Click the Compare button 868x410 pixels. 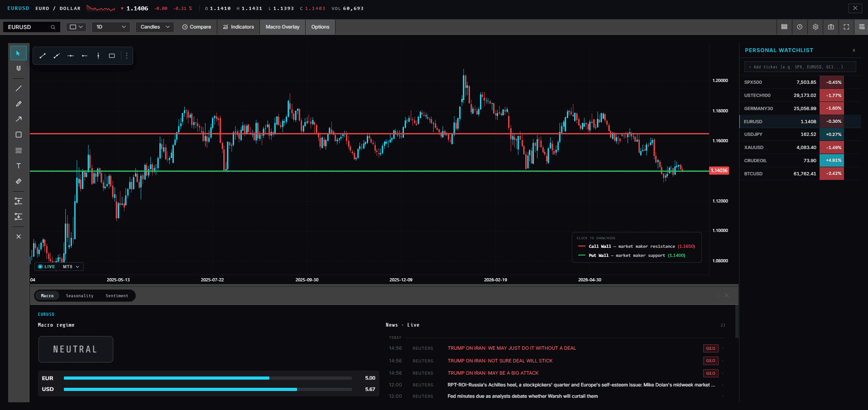click(197, 27)
